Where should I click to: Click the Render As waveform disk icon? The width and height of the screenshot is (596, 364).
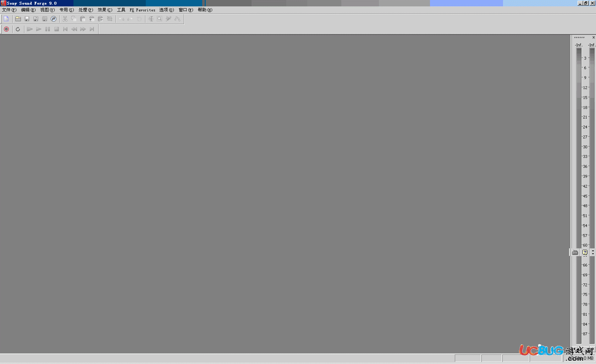(x=45, y=19)
